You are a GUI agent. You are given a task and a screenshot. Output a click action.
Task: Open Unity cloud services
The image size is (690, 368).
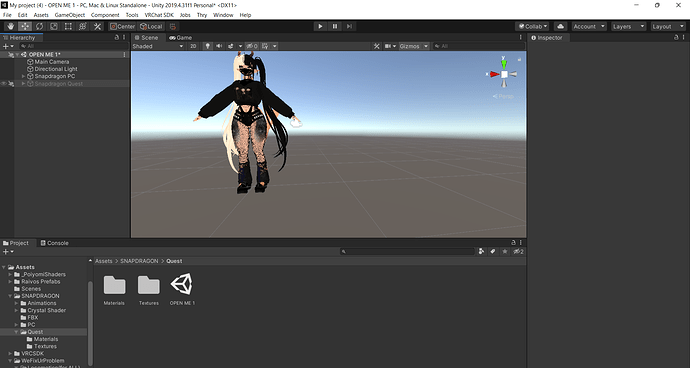click(x=560, y=26)
